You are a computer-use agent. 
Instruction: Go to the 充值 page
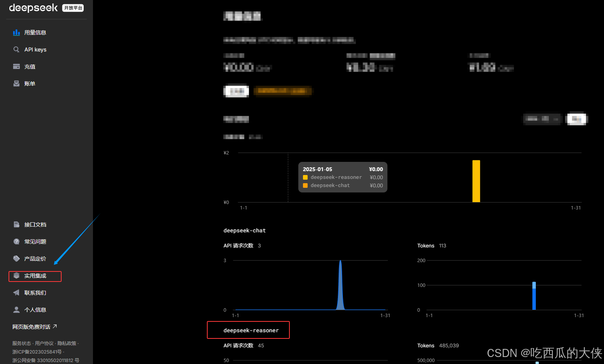coord(30,67)
